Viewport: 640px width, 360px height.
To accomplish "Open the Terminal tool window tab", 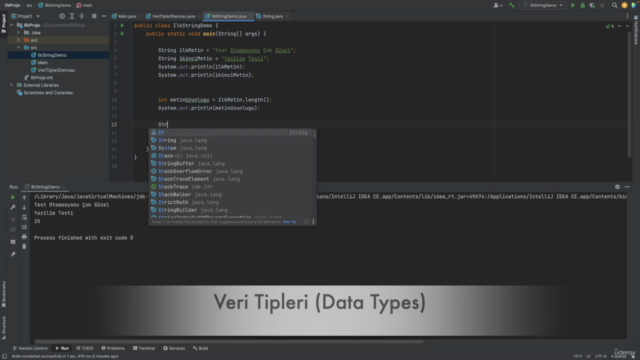I will 144,348.
